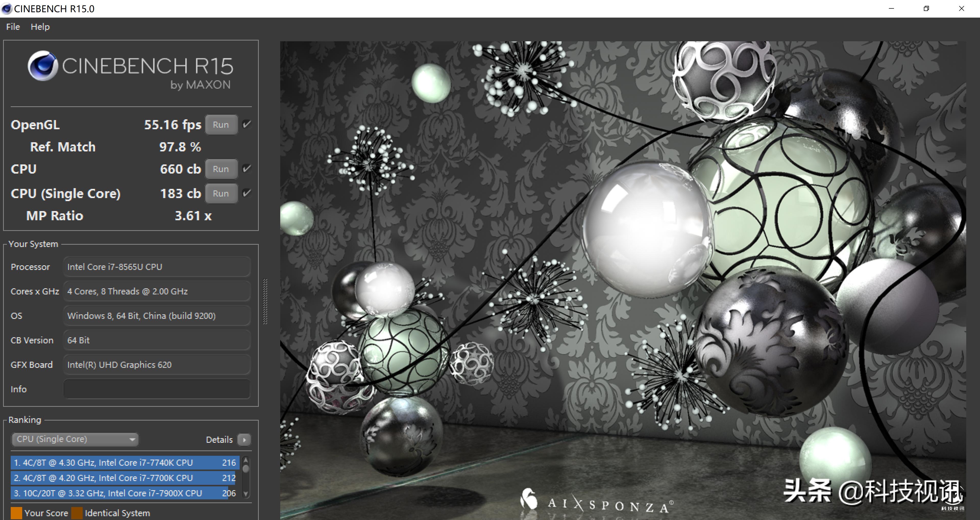This screenshot has width=980, height=520.
Task: Run the CPU (Single Core) benchmark
Action: 221,193
